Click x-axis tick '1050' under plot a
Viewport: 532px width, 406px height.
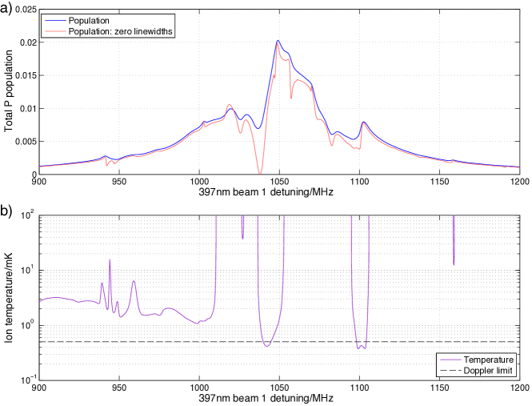click(279, 182)
